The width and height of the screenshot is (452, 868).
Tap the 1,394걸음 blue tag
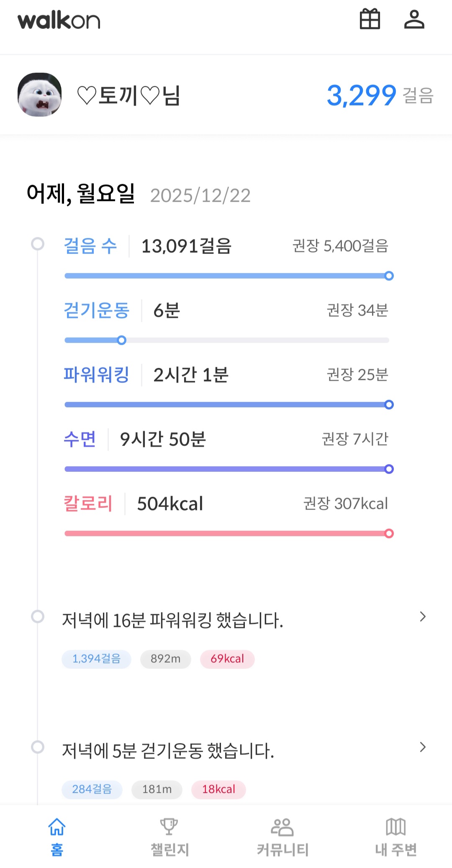[96, 659]
